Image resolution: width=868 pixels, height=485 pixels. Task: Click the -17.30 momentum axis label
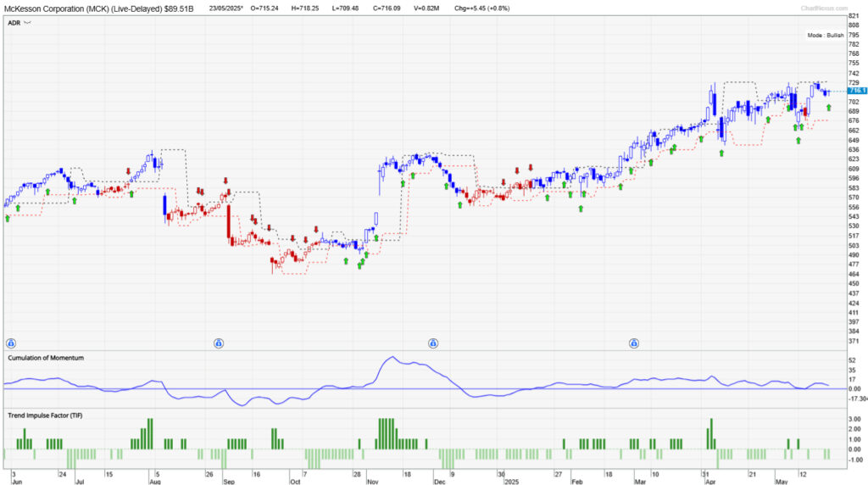(858, 399)
